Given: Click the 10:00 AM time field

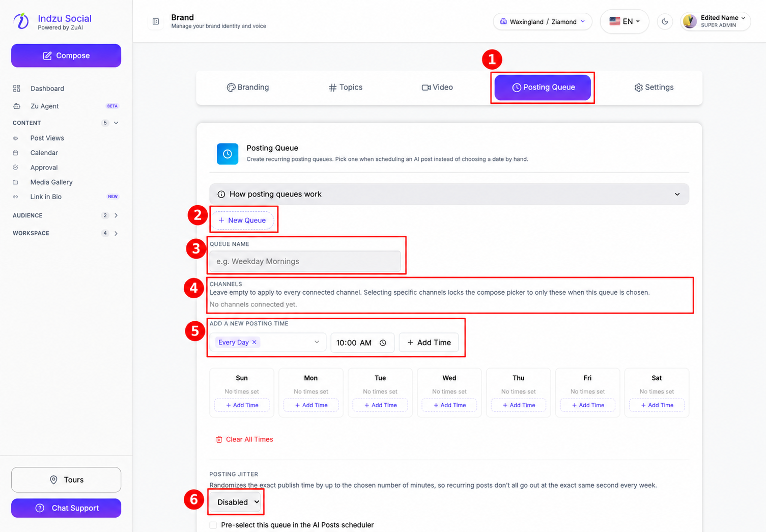Looking at the screenshot, I should pyautogui.click(x=362, y=343).
